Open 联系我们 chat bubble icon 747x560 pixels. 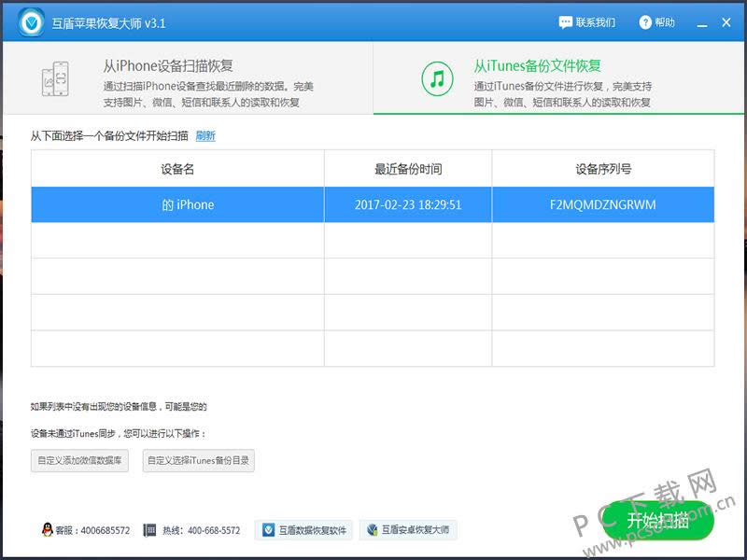566,22
